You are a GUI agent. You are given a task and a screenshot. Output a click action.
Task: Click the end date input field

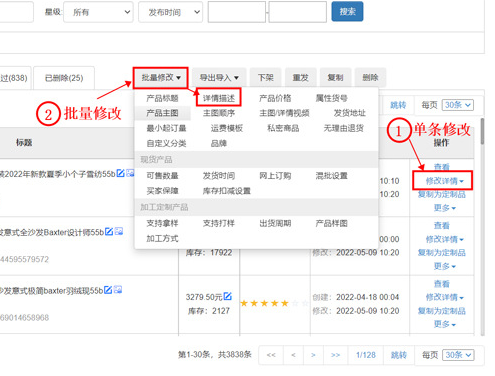coord(297,12)
